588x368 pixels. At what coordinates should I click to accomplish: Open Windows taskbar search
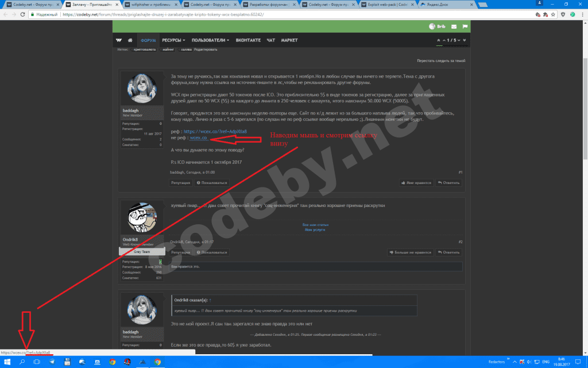(x=22, y=362)
